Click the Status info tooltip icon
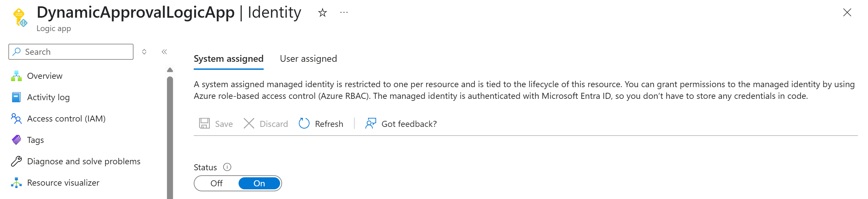 (x=228, y=167)
